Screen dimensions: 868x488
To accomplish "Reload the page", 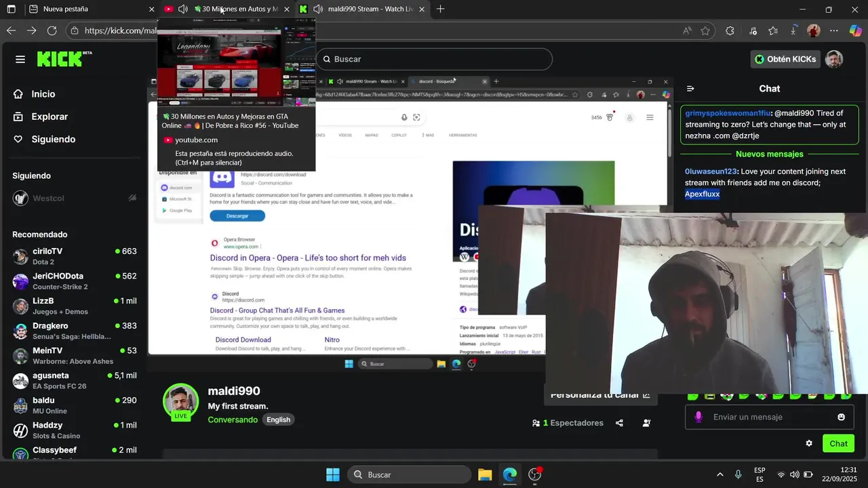I will 52,30.
